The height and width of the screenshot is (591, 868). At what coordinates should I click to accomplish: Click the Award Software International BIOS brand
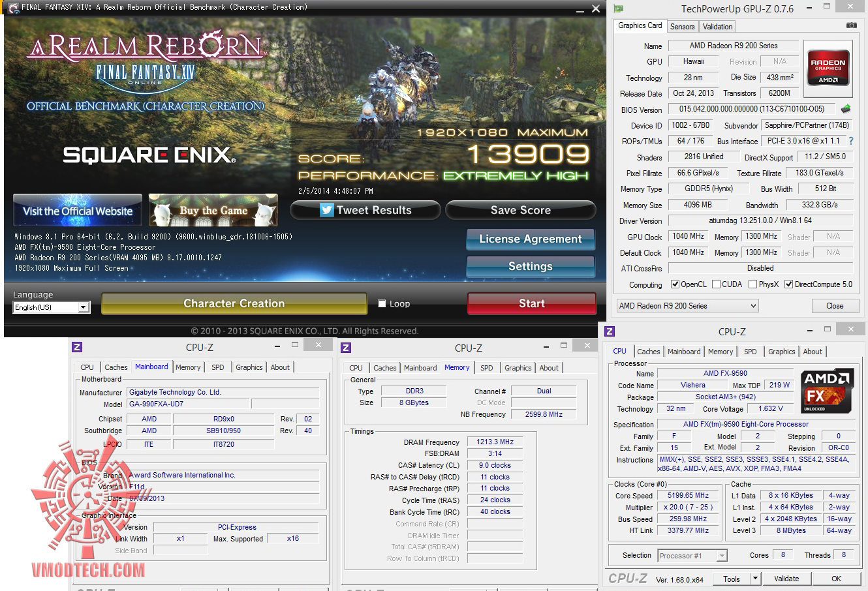coord(223,476)
